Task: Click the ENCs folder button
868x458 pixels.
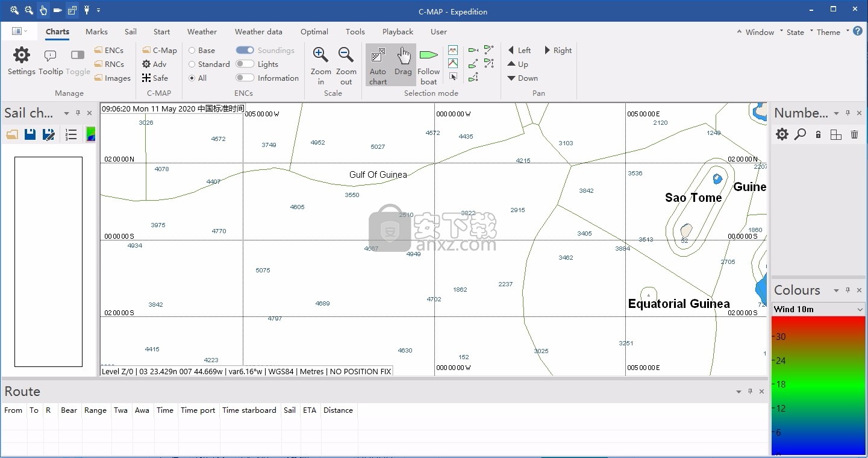Action: tap(109, 51)
